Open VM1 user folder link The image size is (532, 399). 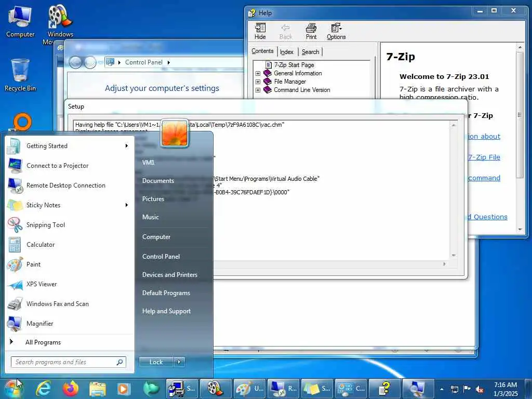148,163
